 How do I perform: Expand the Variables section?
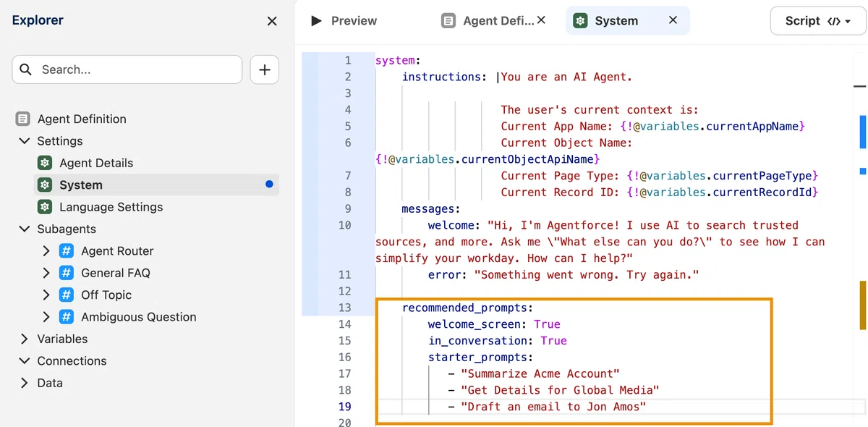[24, 339]
